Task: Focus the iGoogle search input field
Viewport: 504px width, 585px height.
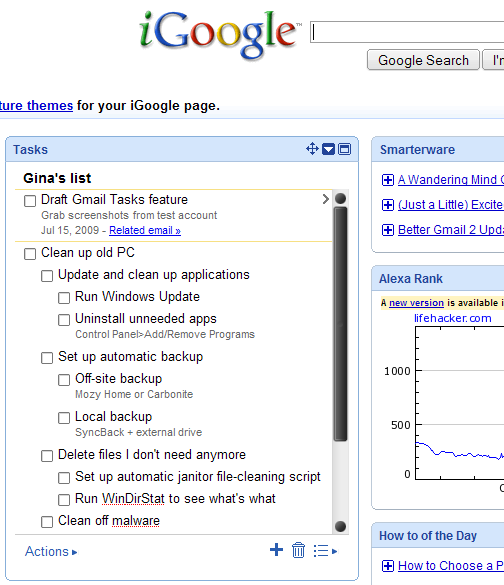Action: tap(407, 32)
